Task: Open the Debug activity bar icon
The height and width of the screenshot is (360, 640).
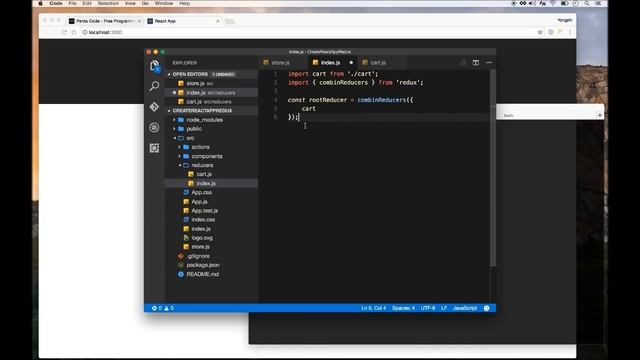Action: tap(154, 127)
